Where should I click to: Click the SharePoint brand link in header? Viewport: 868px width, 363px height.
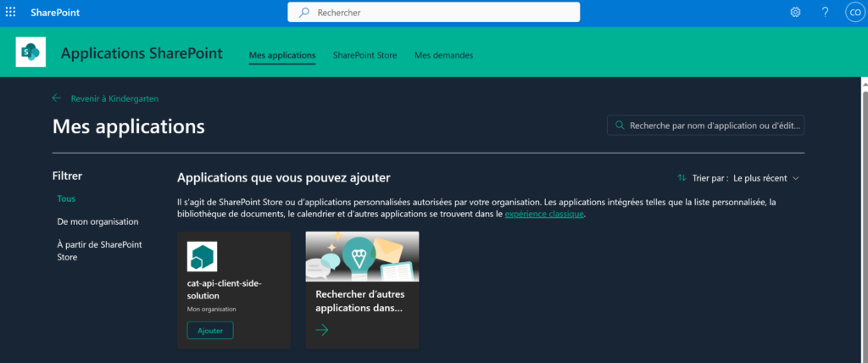pyautogui.click(x=55, y=12)
